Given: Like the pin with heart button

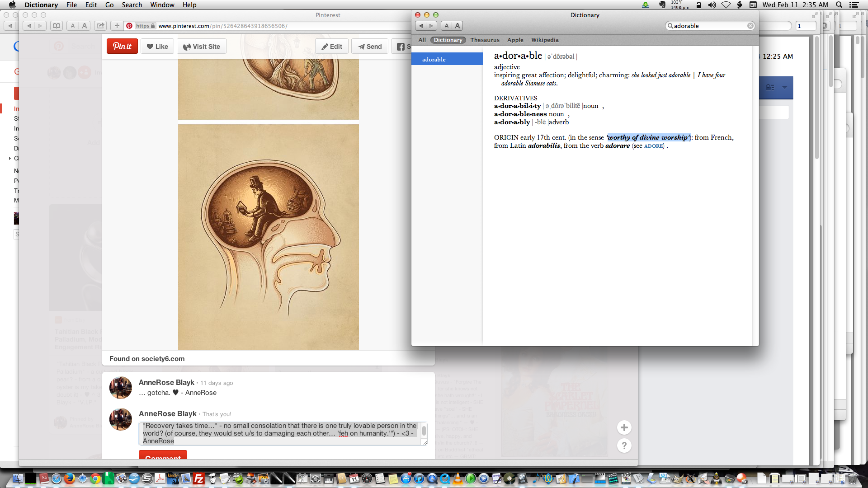Looking at the screenshot, I should pyautogui.click(x=157, y=47).
